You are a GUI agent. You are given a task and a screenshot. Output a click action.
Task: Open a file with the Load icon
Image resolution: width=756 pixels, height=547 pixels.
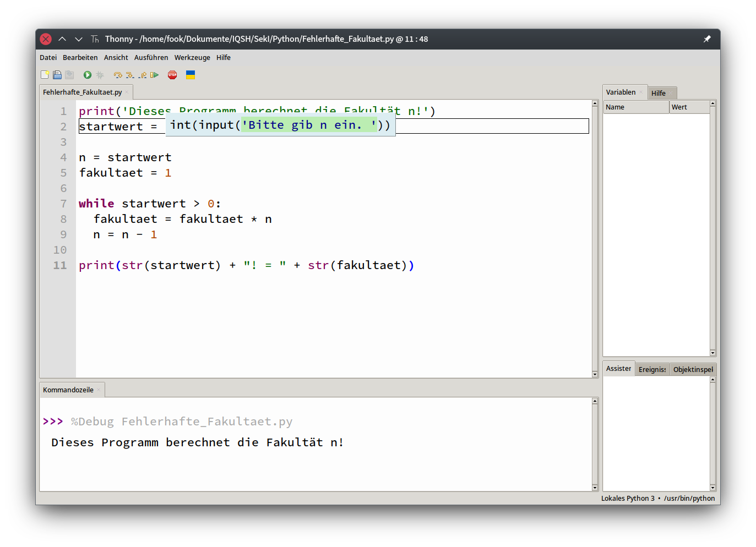coord(57,75)
